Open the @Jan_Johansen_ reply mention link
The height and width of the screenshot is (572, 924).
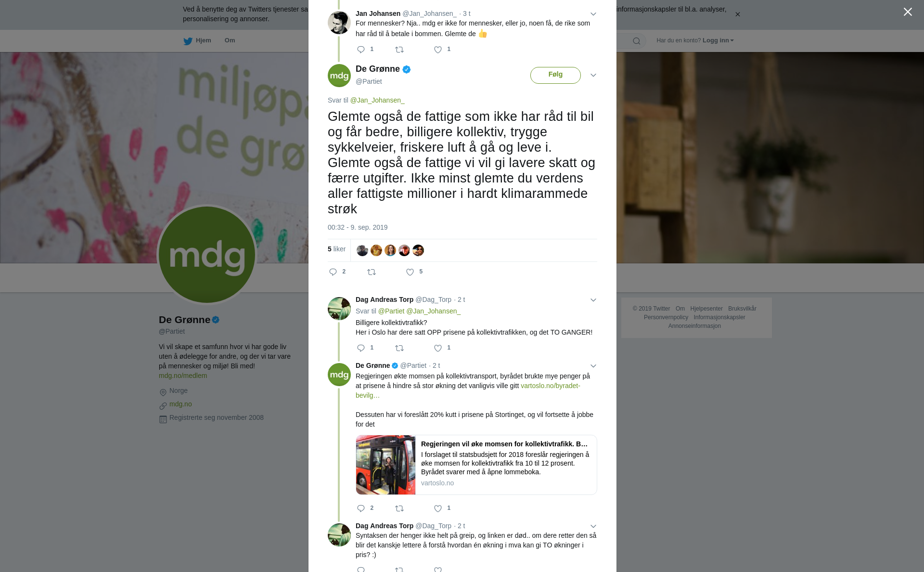point(377,100)
